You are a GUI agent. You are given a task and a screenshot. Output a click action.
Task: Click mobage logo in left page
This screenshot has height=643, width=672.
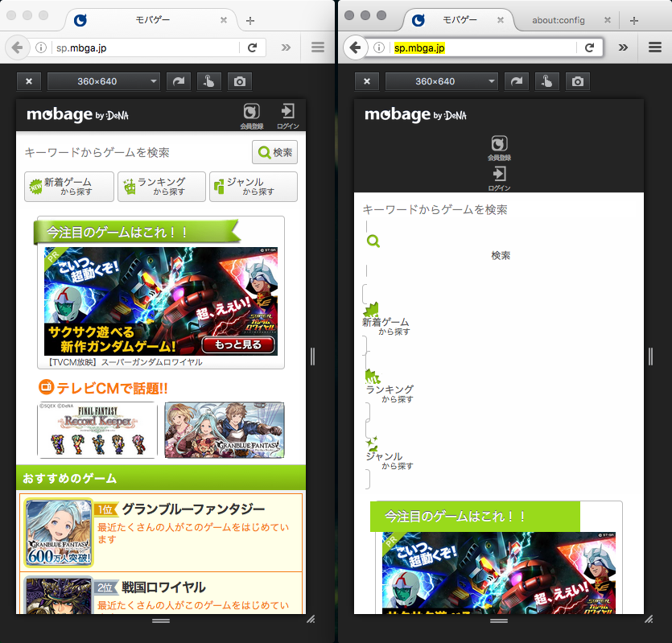pyautogui.click(x=77, y=115)
